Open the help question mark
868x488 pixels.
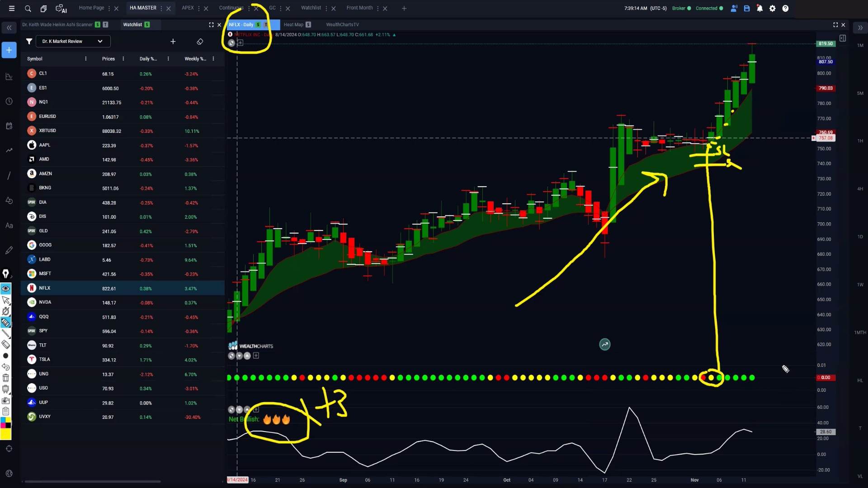click(786, 8)
